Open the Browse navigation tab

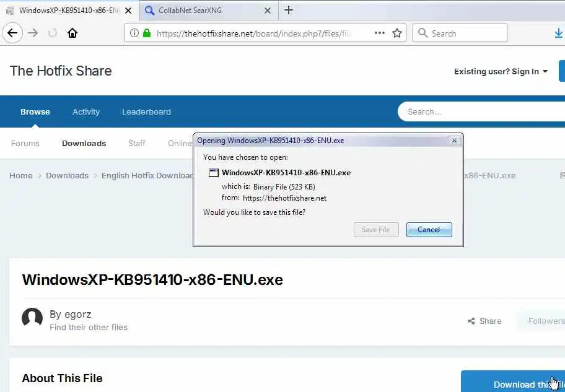pyautogui.click(x=35, y=111)
